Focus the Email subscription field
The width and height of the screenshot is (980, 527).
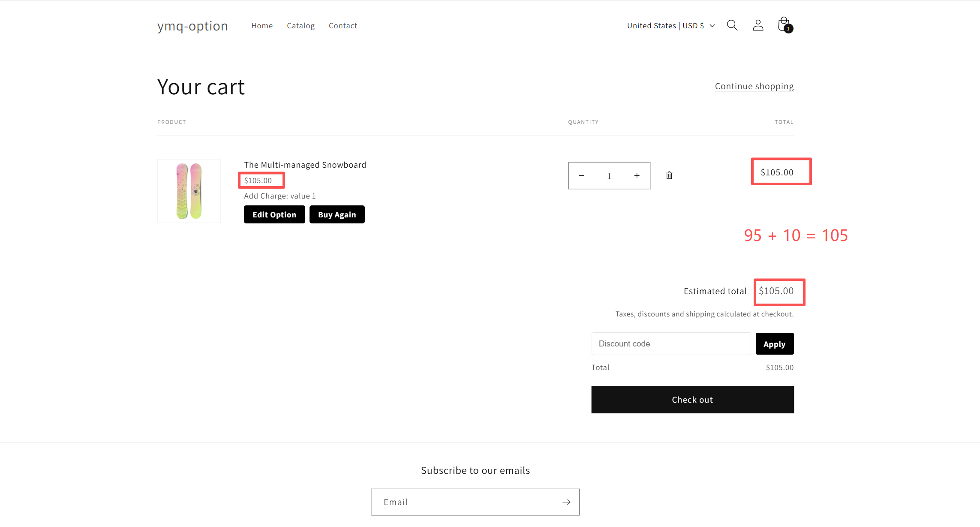pyautogui.click(x=465, y=502)
